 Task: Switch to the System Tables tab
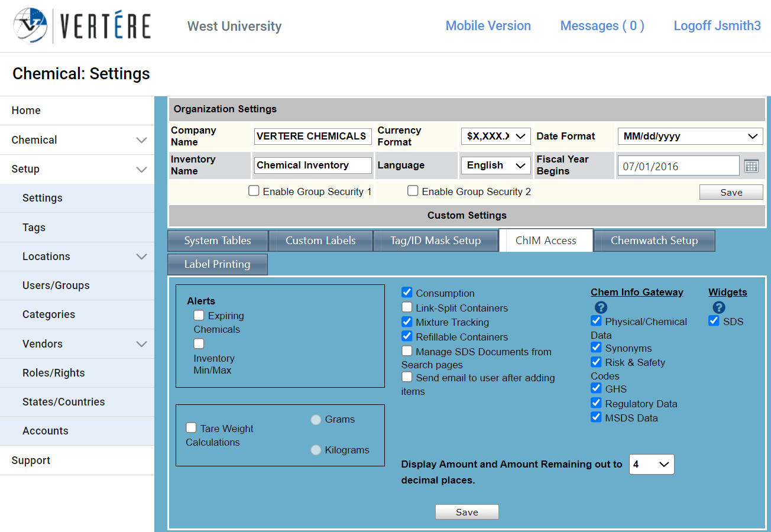218,241
